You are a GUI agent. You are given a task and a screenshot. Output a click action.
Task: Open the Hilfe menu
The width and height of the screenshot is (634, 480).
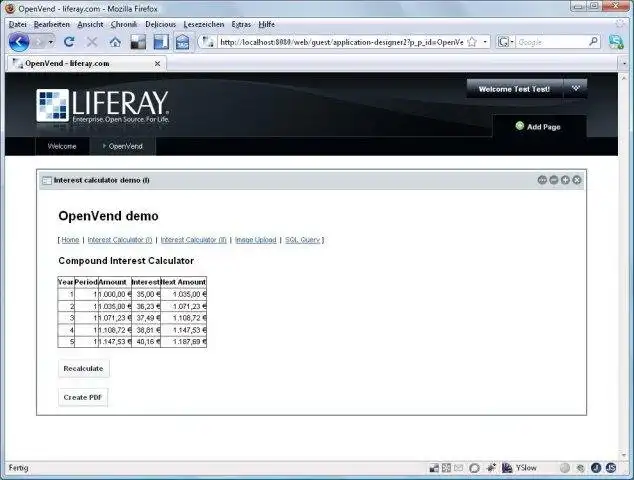coord(266,24)
